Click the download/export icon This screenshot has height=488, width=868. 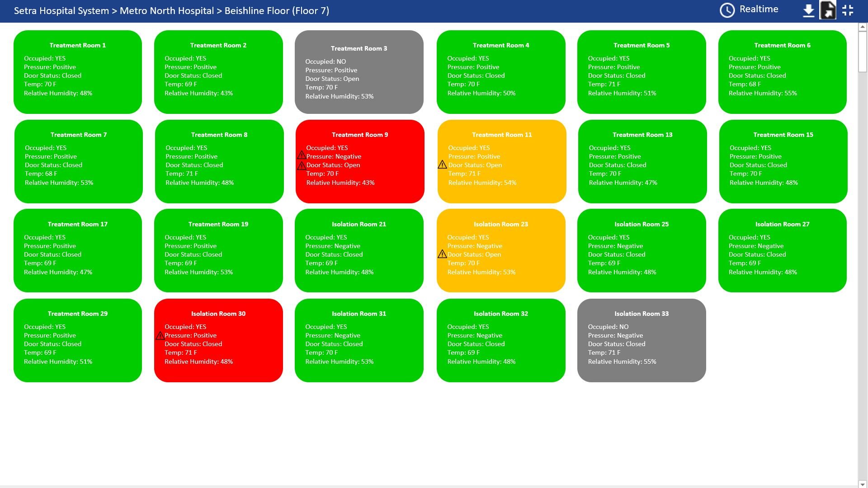tap(808, 10)
